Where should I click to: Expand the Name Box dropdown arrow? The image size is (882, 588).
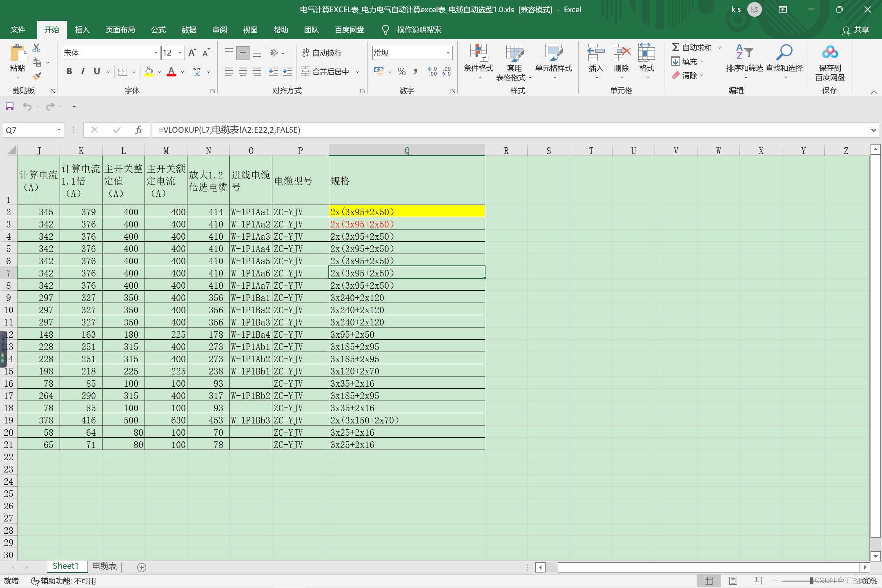coord(59,130)
